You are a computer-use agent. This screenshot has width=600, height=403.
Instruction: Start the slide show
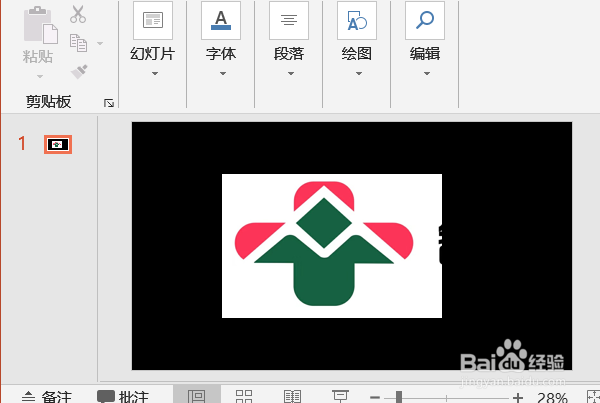[x=340, y=396]
